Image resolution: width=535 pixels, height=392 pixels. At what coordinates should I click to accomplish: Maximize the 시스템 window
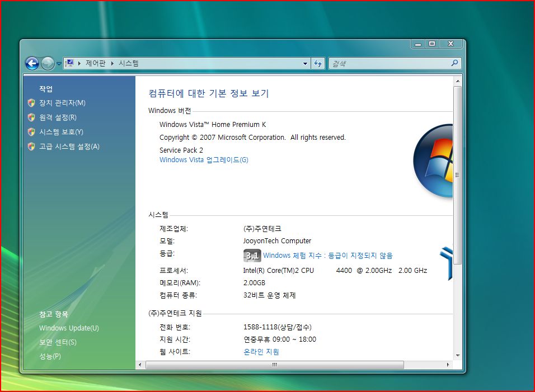432,44
